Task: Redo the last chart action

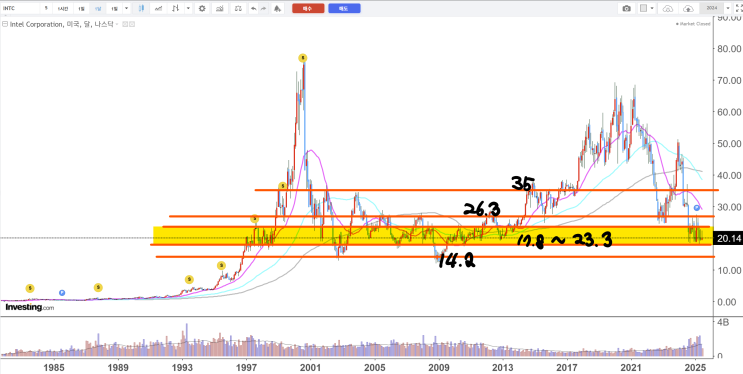Action: 263,9
